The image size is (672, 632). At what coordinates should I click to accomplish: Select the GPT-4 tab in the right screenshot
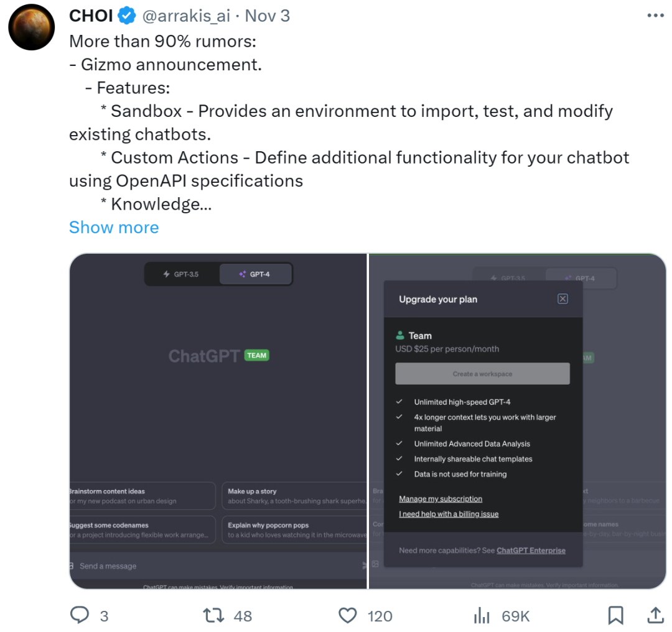(581, 278)
